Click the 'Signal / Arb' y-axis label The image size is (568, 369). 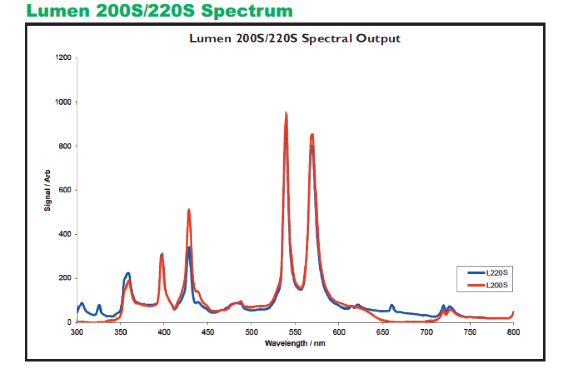click(47, 190)
